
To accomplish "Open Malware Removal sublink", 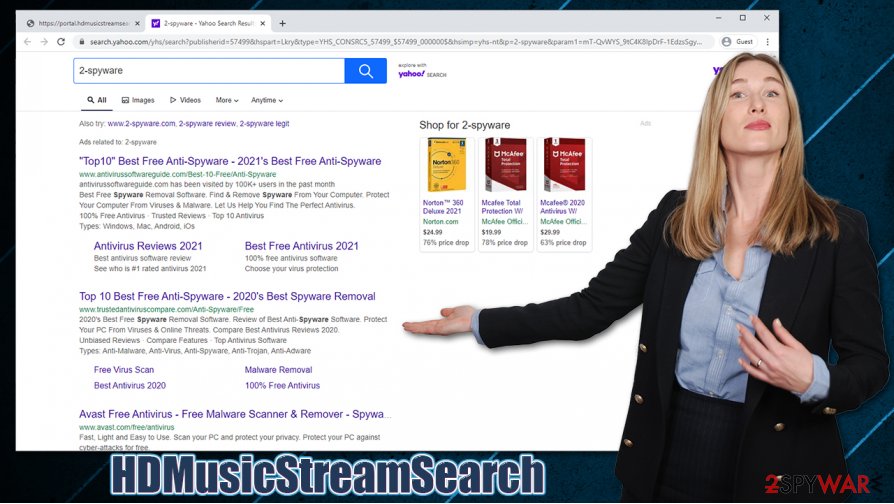I will click(278, 369).
